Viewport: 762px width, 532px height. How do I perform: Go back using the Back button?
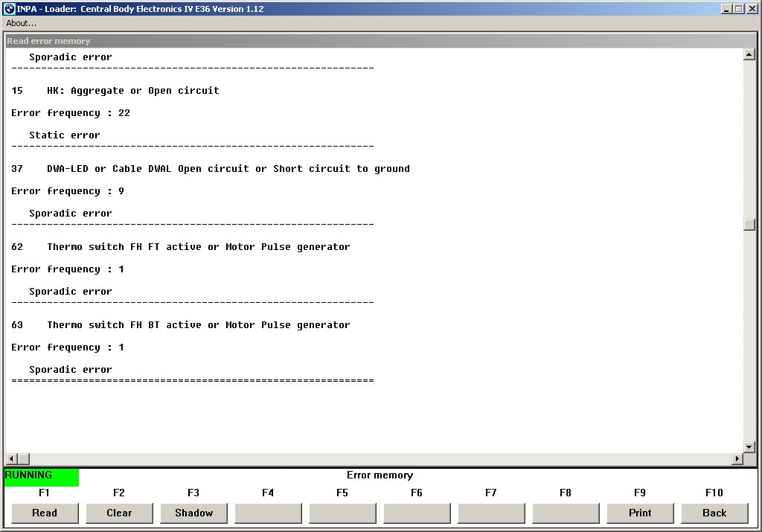click(714, 513)
